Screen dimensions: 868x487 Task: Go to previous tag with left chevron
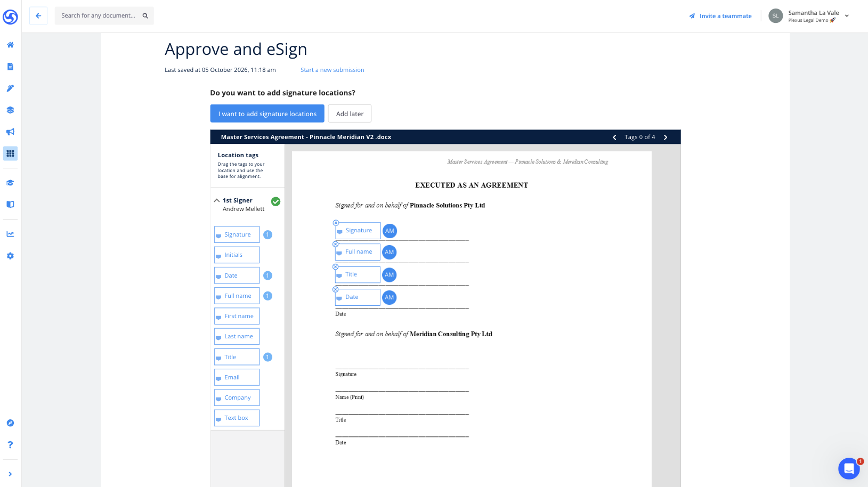coord(614,137)
